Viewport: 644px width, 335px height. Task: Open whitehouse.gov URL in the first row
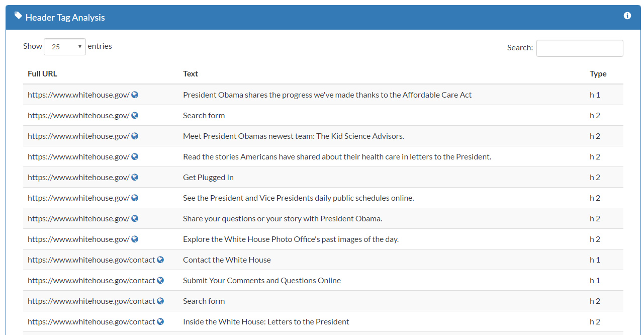tap(78, 95)
